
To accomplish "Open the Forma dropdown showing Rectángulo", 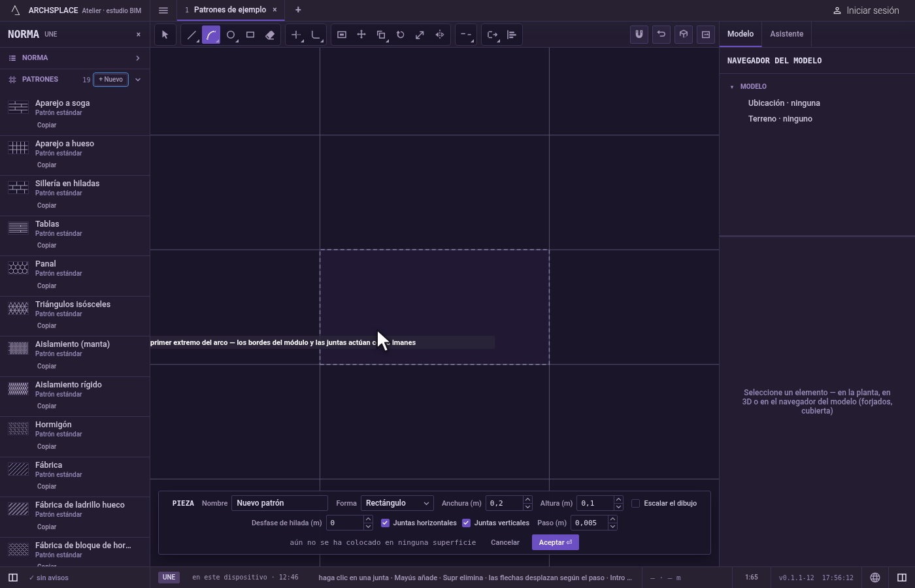I will pos(397,503).
